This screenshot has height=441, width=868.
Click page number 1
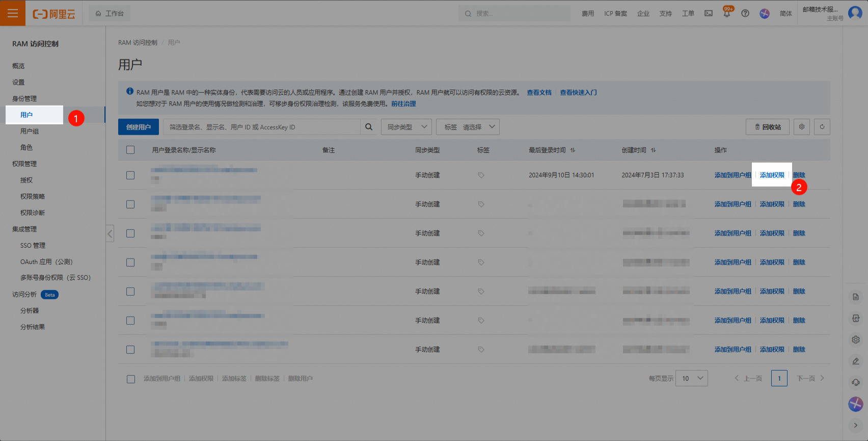tap(779, 378)
